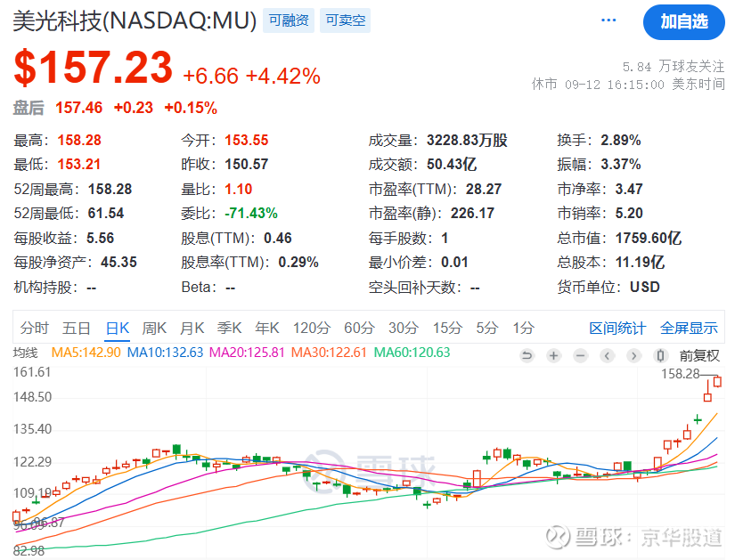Click the 换手 value 2.89%
Image resolution: width=743 pixels, height=560 pixels.
pos(621,140)
